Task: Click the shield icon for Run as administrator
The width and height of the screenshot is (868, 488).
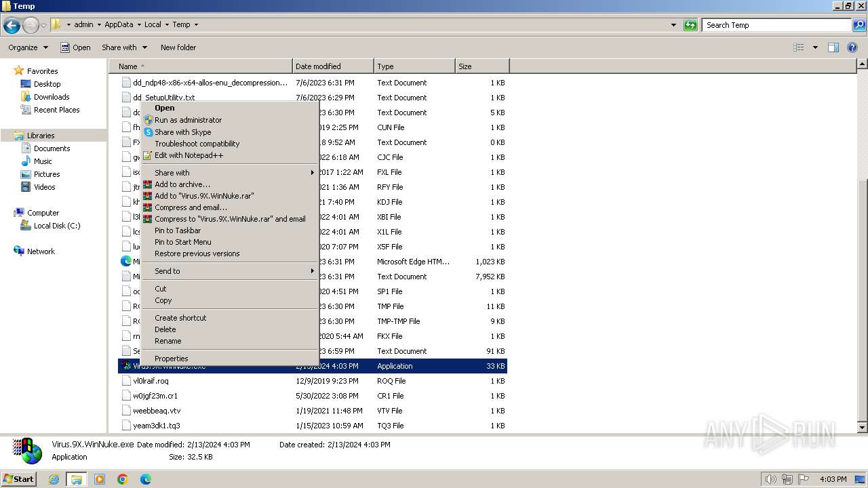Action: [x=148, y=120]
